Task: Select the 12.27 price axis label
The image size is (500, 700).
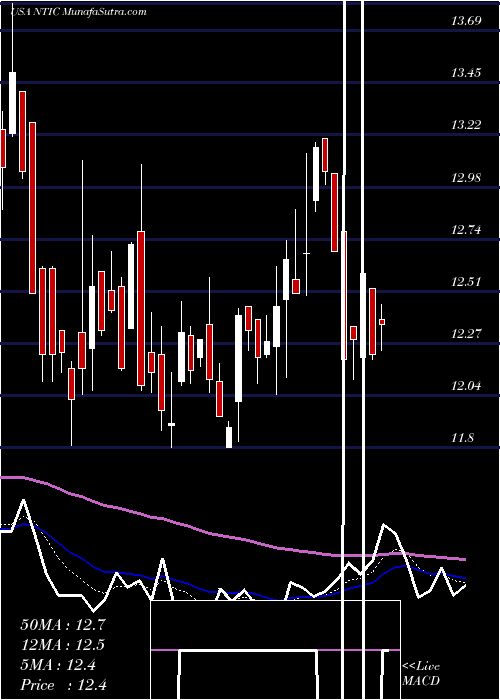Action: click(466, 333)
